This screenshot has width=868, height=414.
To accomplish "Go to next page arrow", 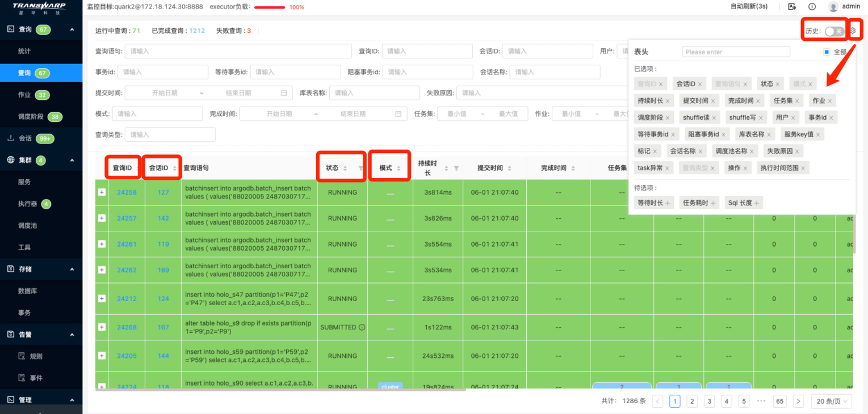I will (x=798, y=401).
